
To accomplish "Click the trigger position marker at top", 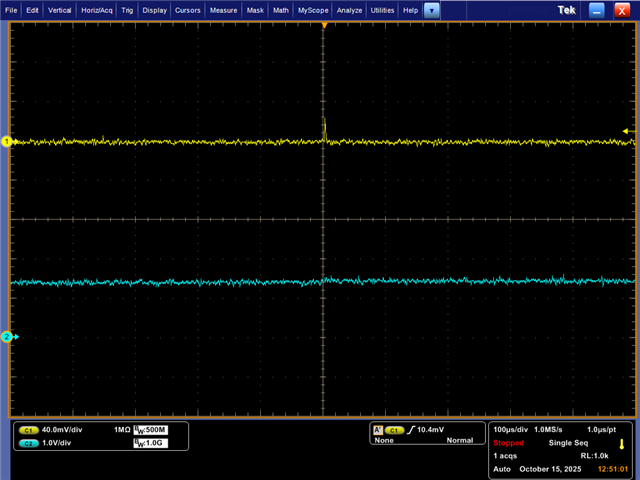I will pos(324,26).
